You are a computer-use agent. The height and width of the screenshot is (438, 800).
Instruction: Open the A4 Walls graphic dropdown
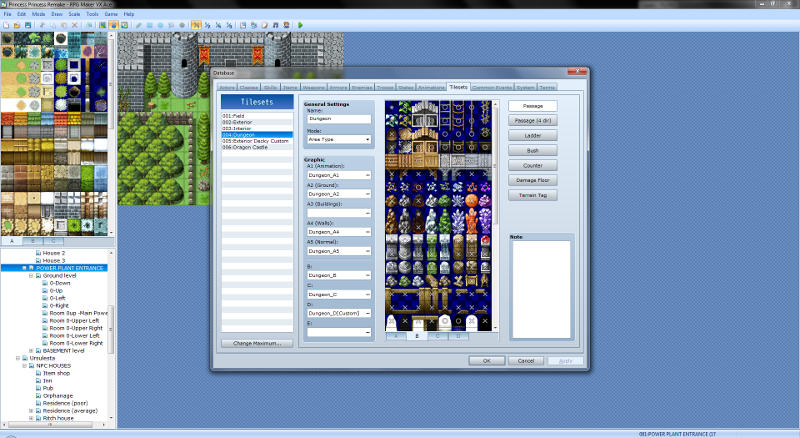click(x=339, y=232)
